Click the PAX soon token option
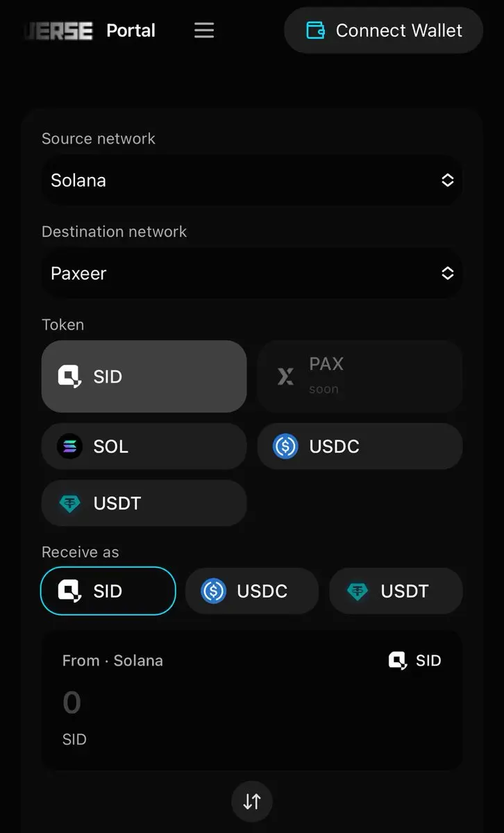Screen dimensions: 504x833 [360, 376]
